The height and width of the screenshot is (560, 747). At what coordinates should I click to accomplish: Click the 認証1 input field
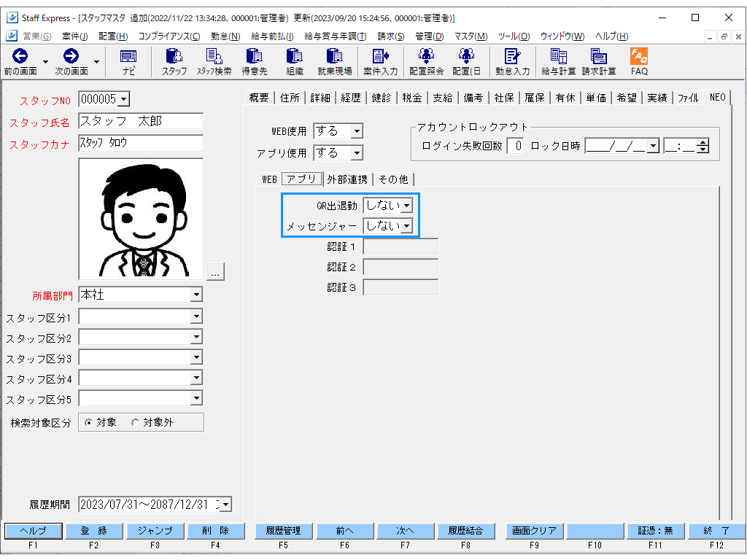(x=400, y=246)
